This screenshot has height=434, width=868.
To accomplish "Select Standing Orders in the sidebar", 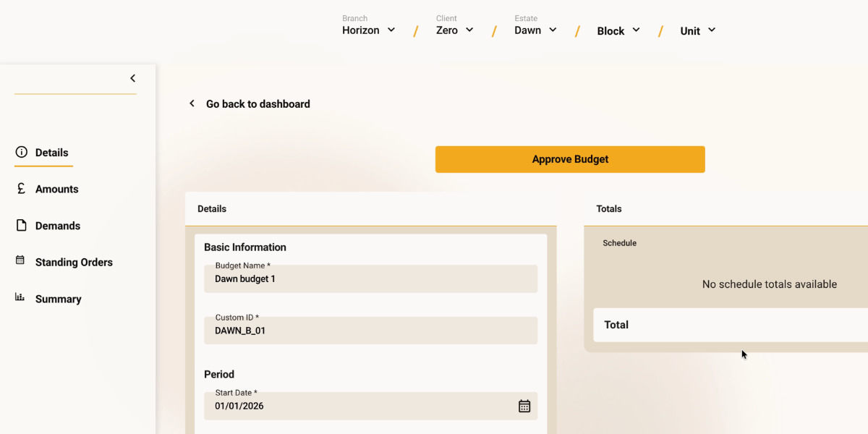I will pyautogui.click(x=74, y=262).
